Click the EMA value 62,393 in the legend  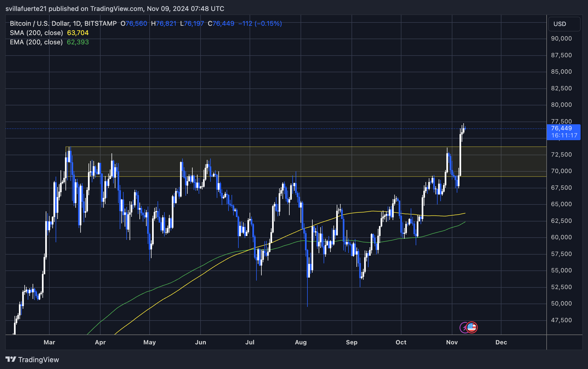pyautogui.click(x=78, y=42)
